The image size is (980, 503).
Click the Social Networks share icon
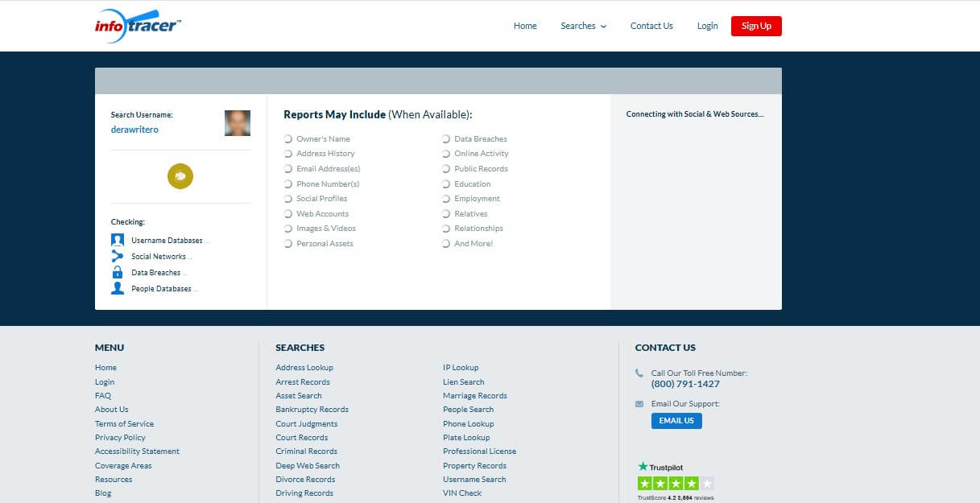118,257
